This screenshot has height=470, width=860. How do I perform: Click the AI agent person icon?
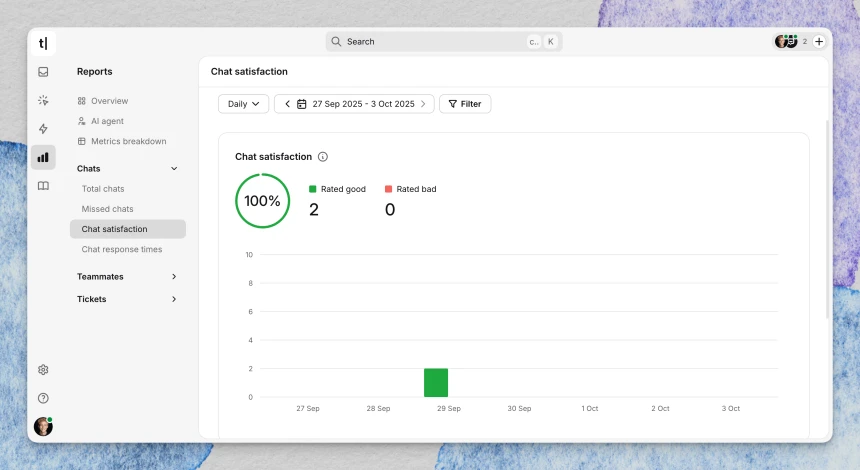(82, 121)
